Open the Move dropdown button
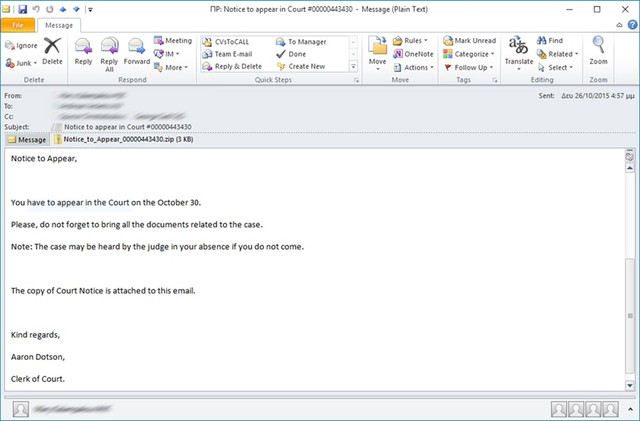Viewport: 640px width, 421px height. (x=377, y=53)
